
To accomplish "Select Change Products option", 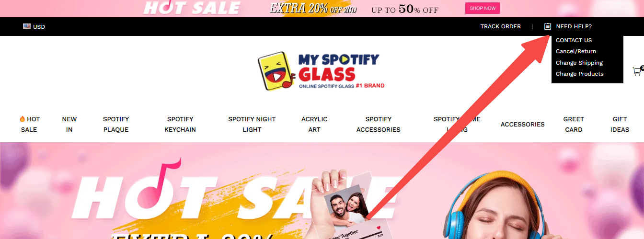I will [580, 74].
